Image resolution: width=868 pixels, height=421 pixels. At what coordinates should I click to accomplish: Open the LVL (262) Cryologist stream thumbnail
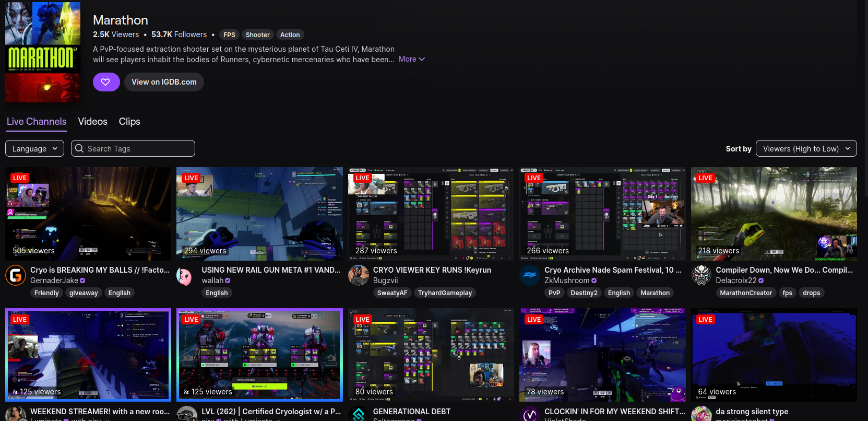[x=259, y=355]
